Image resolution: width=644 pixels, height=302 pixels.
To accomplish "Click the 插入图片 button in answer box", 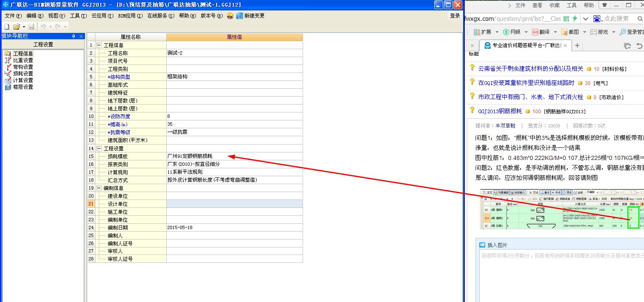I will click(x=494, y=245).
